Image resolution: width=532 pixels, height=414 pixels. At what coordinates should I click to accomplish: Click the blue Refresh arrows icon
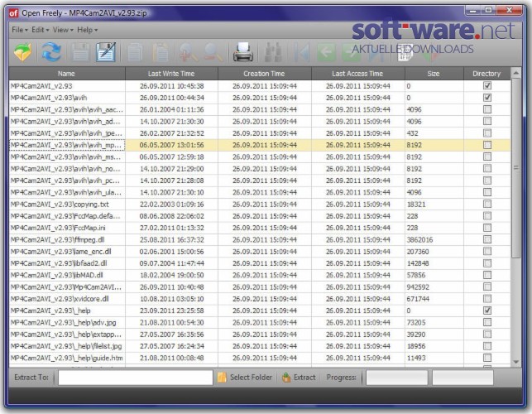pos(51,52)
